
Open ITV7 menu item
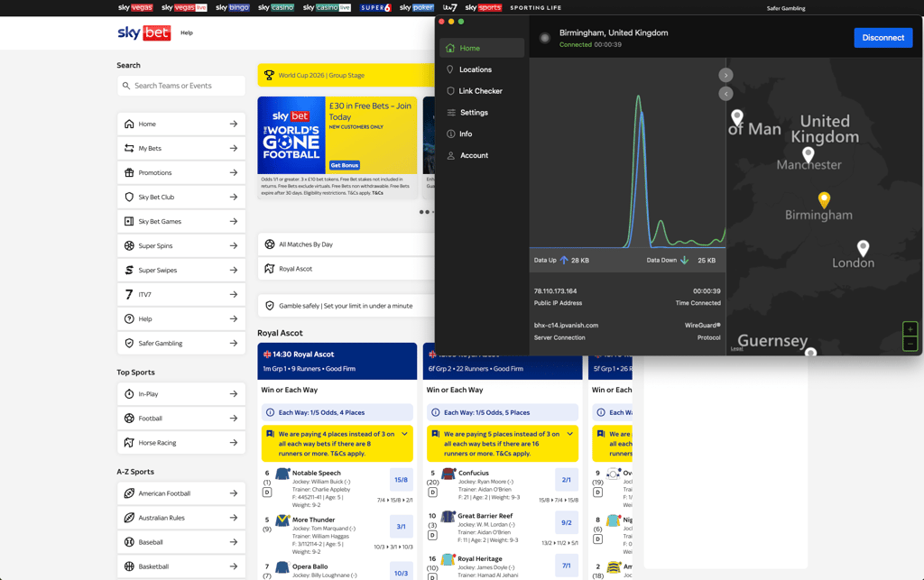(180, 294)
